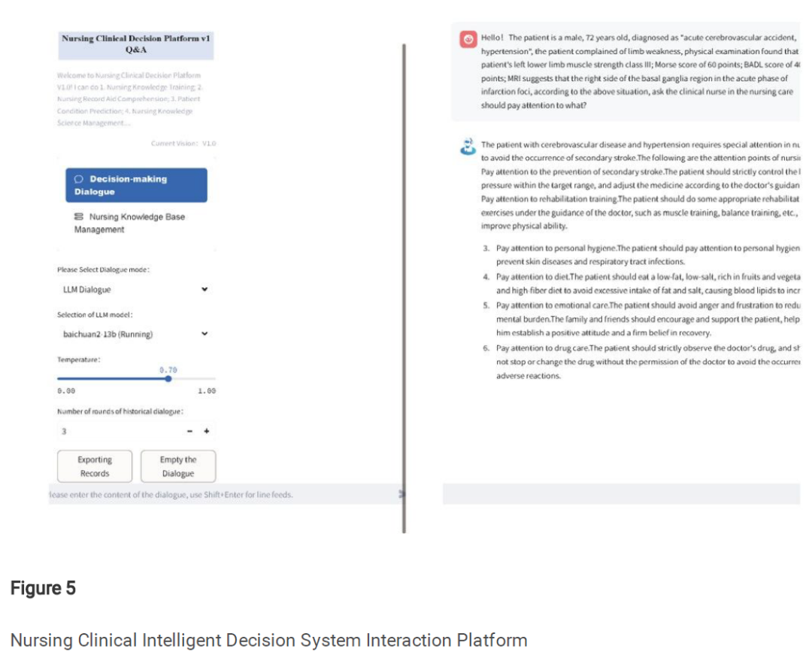Click the welcome text 'Welcome to Nursing Clinical Decision Platform'

click(x=129, y=76)
